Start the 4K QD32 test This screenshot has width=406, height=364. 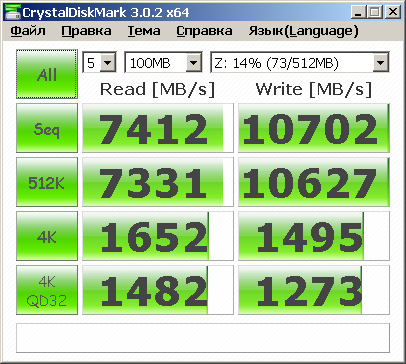47,290
